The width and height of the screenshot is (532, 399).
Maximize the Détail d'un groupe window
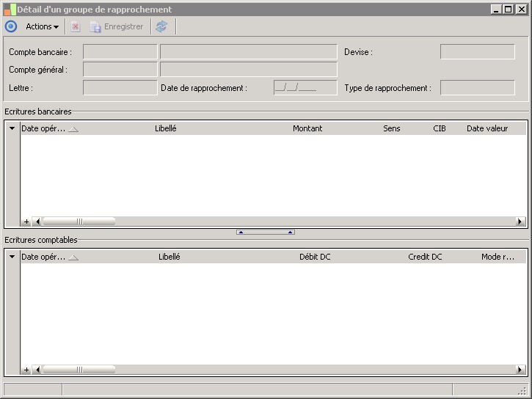508,10
